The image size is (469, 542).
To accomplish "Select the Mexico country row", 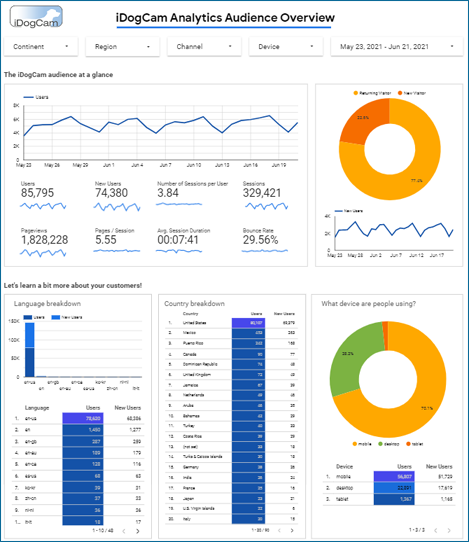I will [x=232, y=333].
